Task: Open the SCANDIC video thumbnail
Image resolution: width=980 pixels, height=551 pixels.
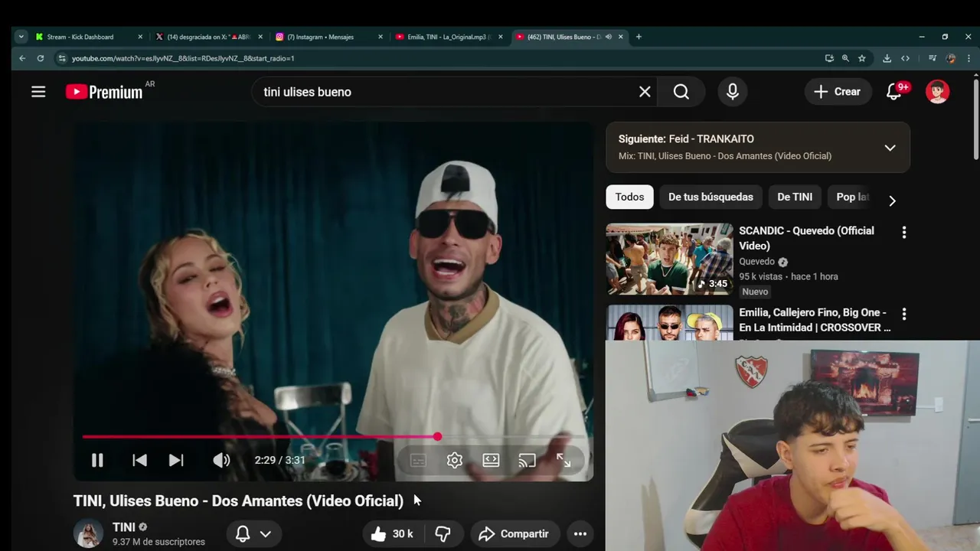Action: pyautogui.click(x=669, y=259)
